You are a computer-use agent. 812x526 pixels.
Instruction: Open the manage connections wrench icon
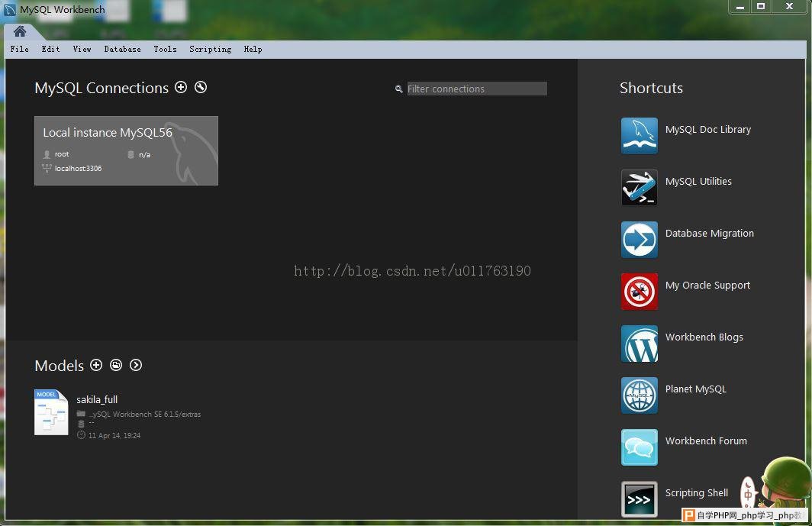click(201, 87)
